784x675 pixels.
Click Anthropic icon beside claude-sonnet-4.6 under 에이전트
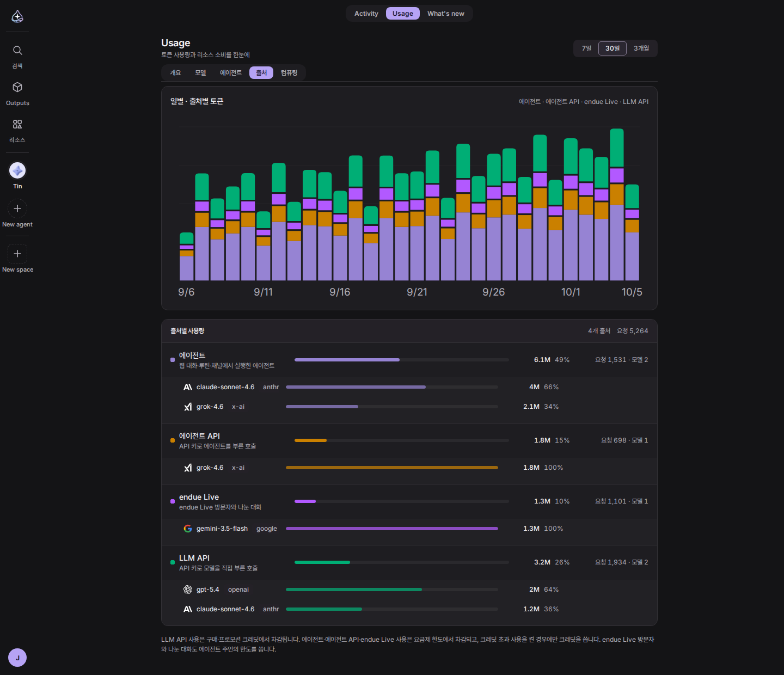click(x=188, y=387)
